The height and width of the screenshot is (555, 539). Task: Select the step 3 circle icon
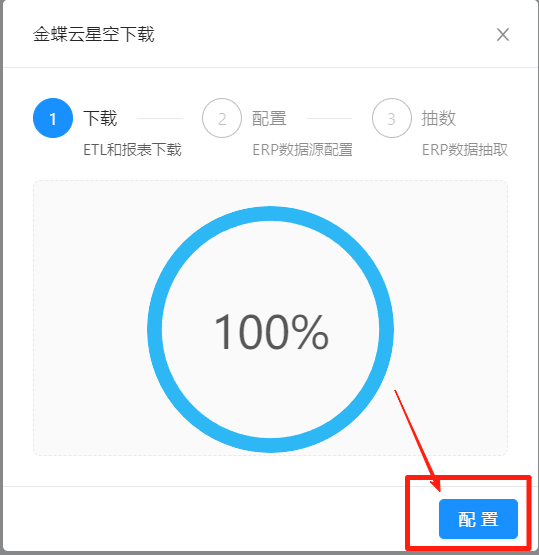392,118
